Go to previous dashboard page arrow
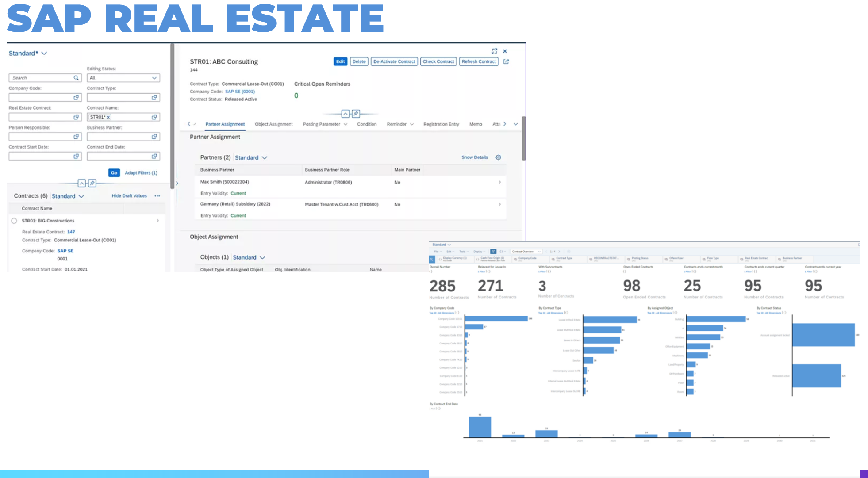Image resolution: width=868 pixels, height=478 pixels. click(x=546, y=252)
